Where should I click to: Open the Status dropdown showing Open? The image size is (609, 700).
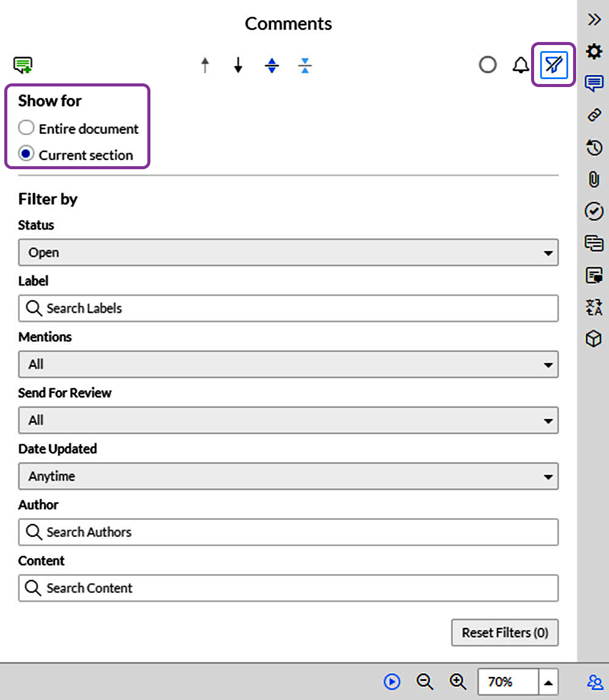coord(288,253)
